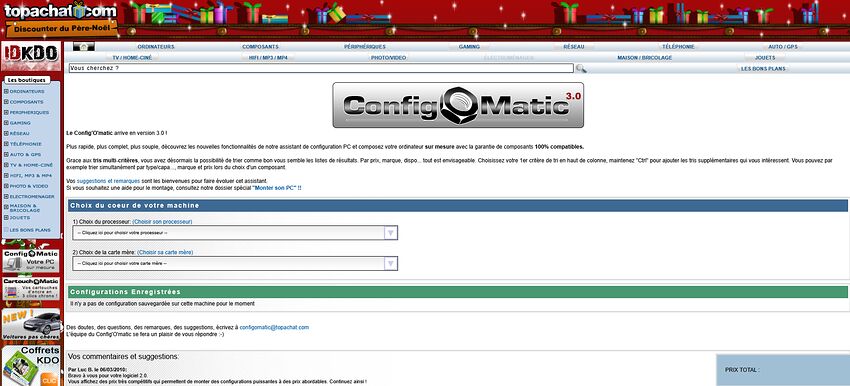Expand plus icon beside AUTO & GPS in sidebar
Screen dimensions: 850x386
6,155
